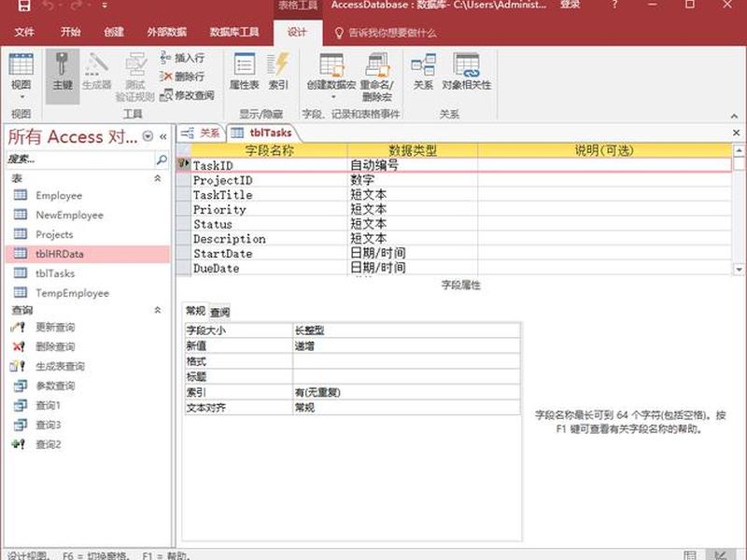The width and height of the screenshot is (747, 560).
Task: Click the 对象相关性 icon
Action: (x=466, y=65)
